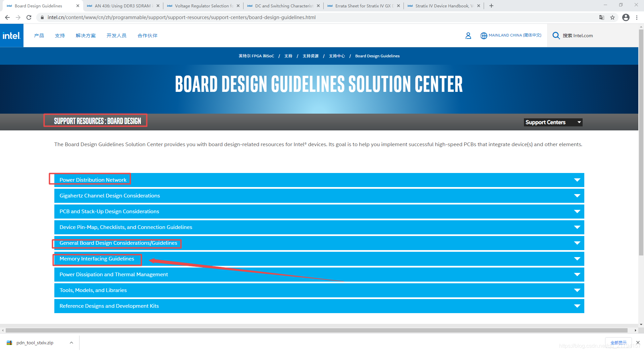Close the DC and Switching Characteristics tab
The image size is (644, 352).
point(318,6)
